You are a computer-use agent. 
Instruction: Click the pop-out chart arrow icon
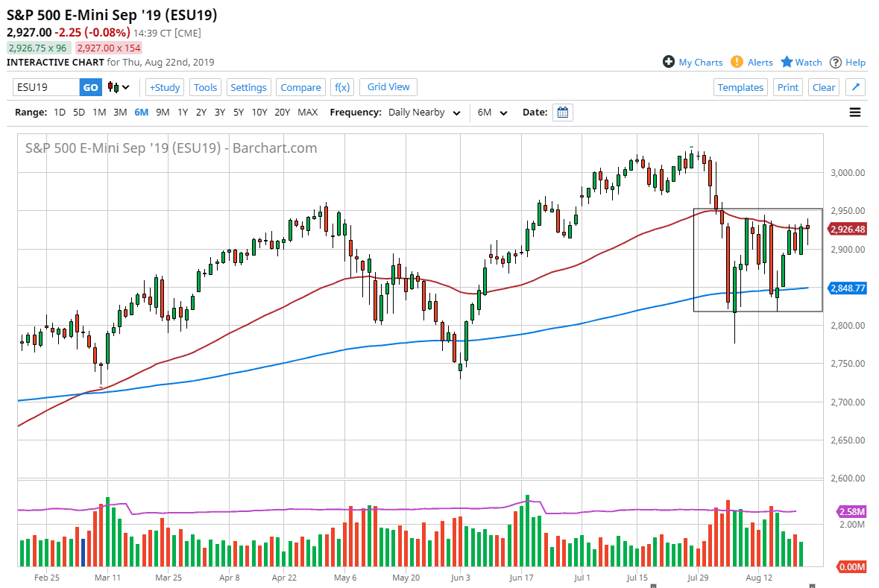tap(855, 87)
